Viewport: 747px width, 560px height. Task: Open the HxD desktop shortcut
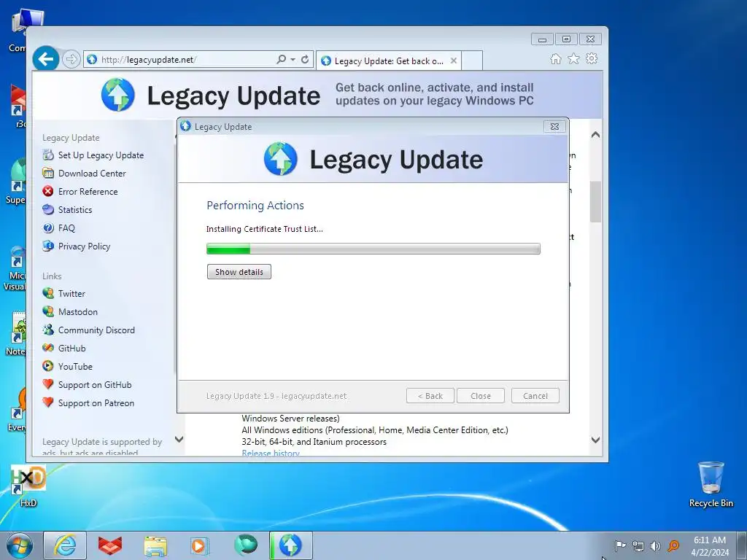coord(28,486)
